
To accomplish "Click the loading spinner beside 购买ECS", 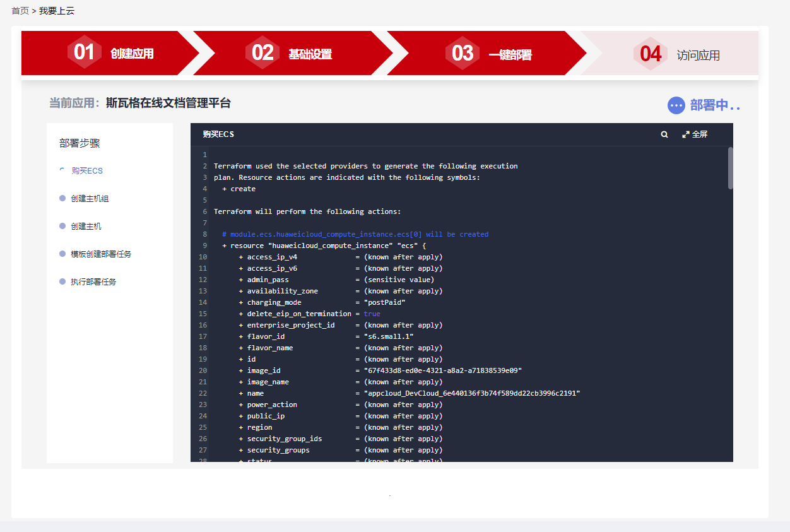I will click(x=62, y=170).
